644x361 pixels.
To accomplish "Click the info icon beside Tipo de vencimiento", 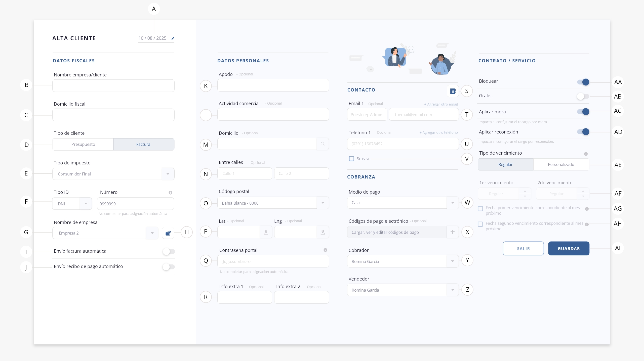I will tap(586, 154).
